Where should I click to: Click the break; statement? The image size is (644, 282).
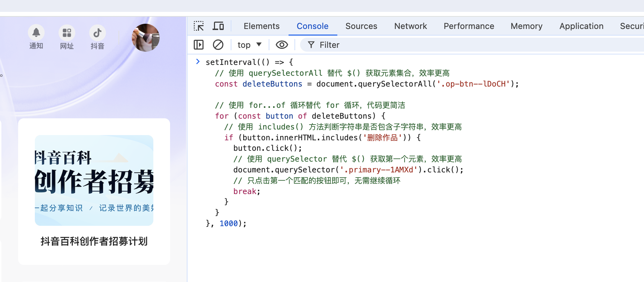[x=247, y=191]
